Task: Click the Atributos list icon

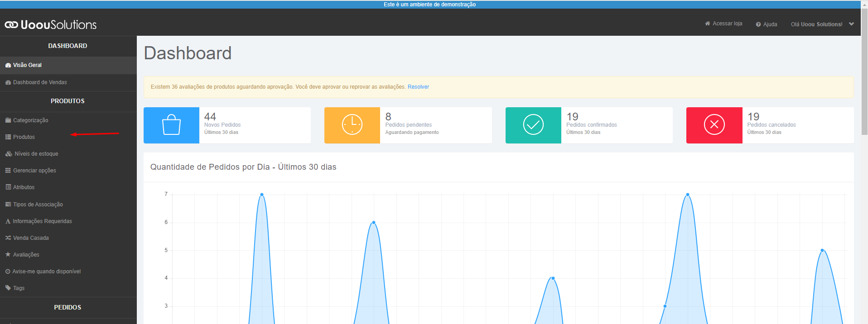Action: 8,187
